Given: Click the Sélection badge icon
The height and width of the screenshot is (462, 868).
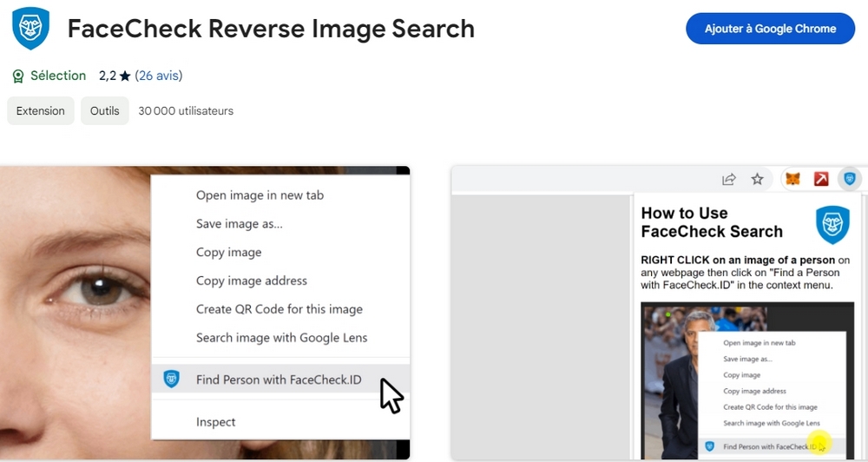Looking at the screenshot, I should 17,76.
